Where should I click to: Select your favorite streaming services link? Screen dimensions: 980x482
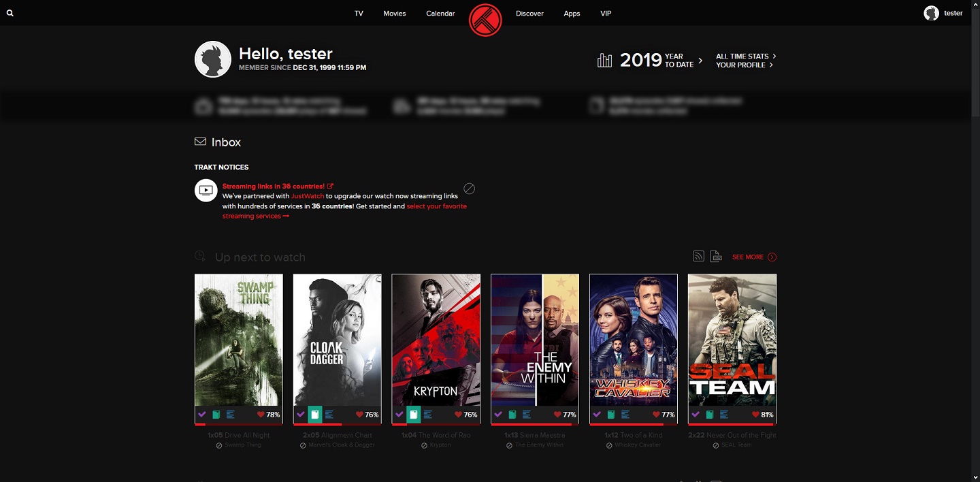(344, 211)
